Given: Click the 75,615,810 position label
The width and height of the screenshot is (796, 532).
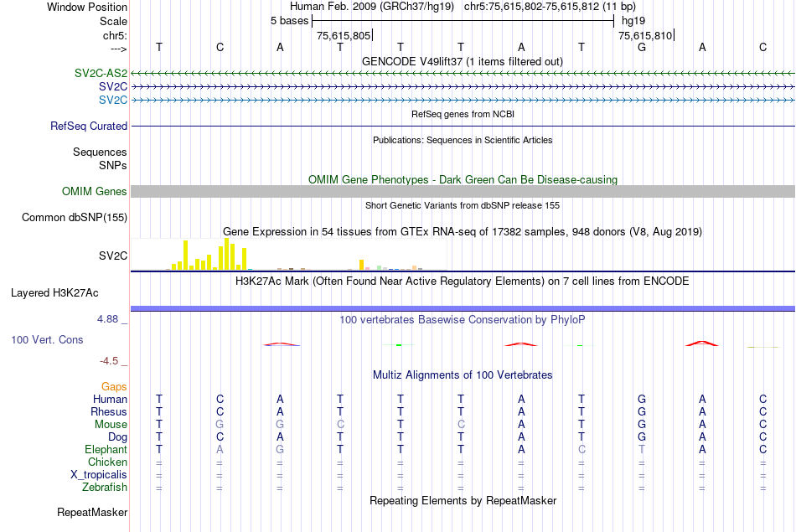Looking at the screenshot, I should [645, 35].
